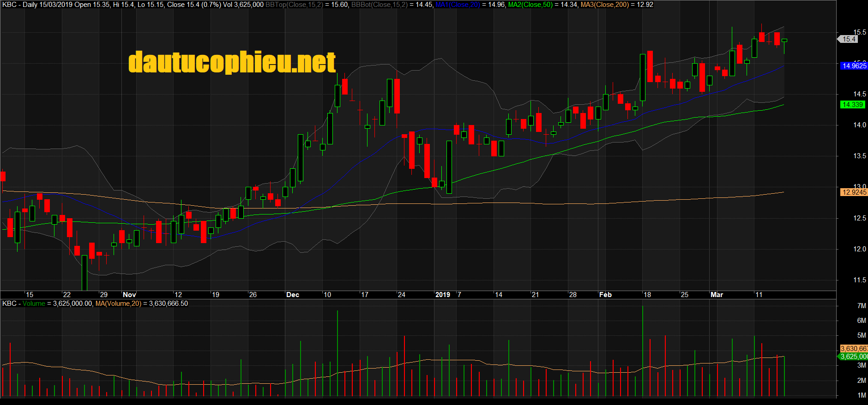Click BBTop(Close,15,2) indicator text in header

click(x=294, y=5)
